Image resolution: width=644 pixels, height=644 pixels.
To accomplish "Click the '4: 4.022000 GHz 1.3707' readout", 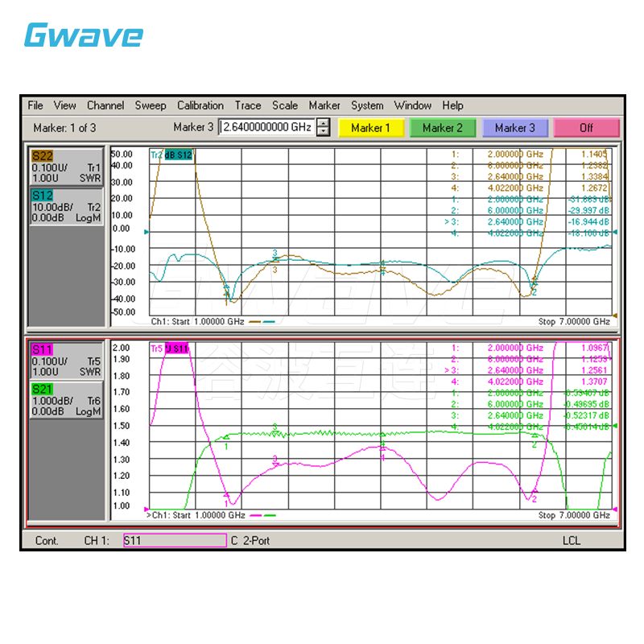I will (x=530, y=382).
